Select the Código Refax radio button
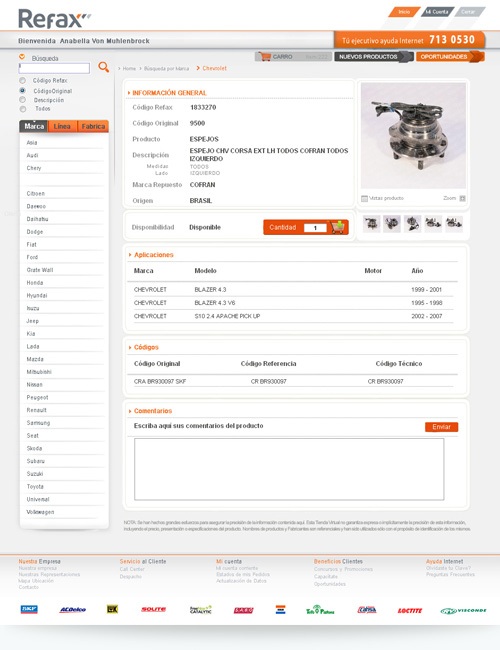The width and height of the screenshot is (500, 650). [x=22, y=80]
